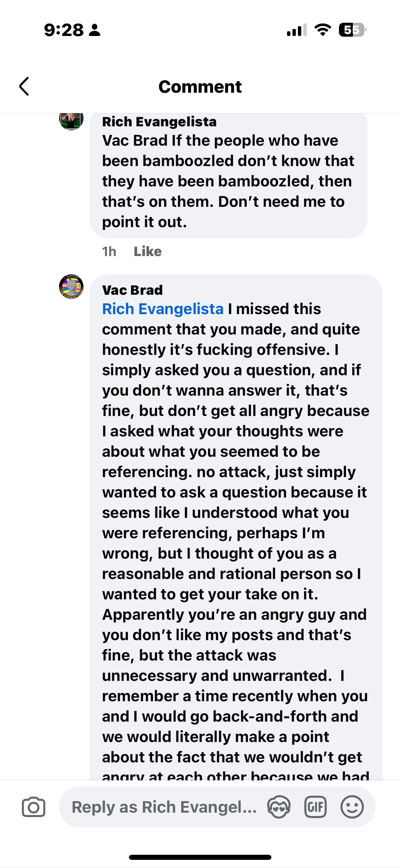Tap the person icon beside the clock

coord(95,30)
